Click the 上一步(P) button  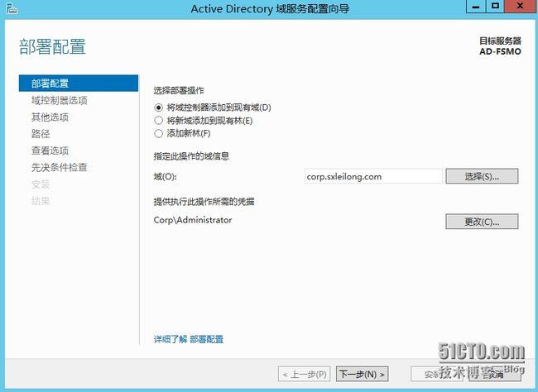305,374
